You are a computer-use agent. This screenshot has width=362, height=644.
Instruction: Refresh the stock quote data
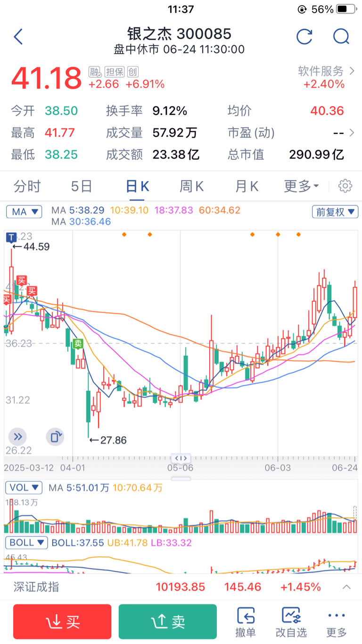point(304,36)
